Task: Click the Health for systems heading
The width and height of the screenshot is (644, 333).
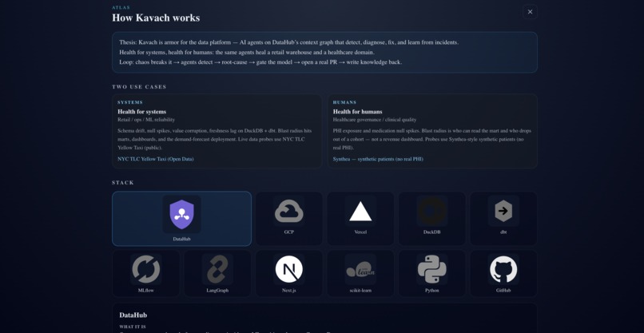Action: point(141,112)
